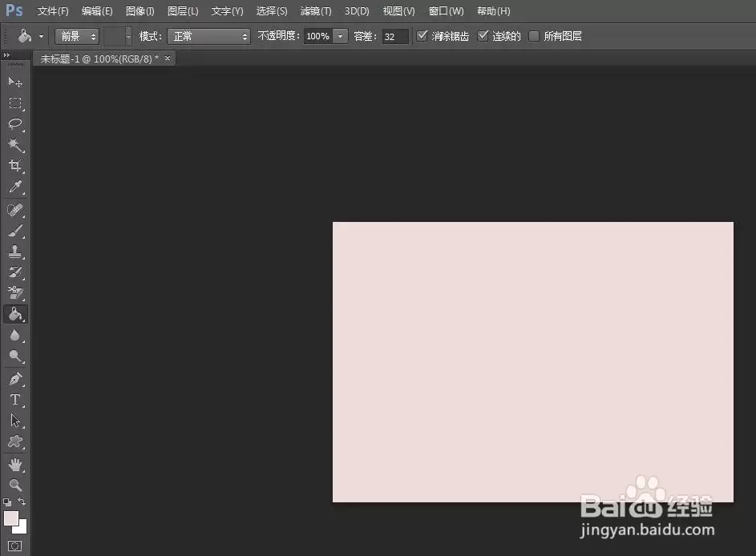Click the Photoshop Ps logo
The height and width of the screenshot is (556, 756).
pos(14,10)
